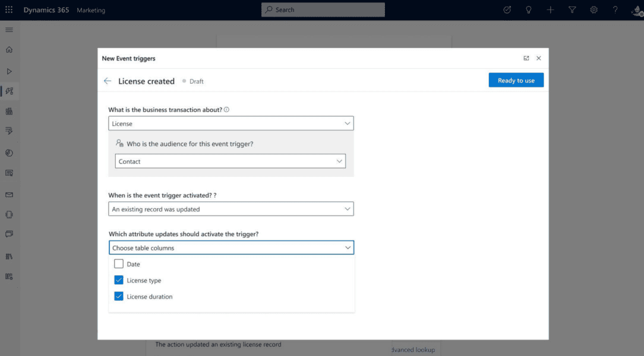Click the info icon next to business transaction
Image resolution: width=644 pixels, height=356 pixels.
coord(227,110)
